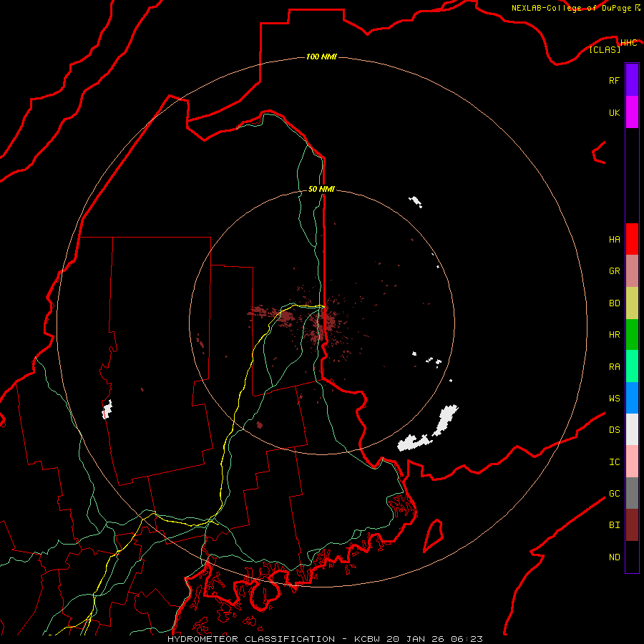The image size is (644, 644).
Task: Click the dark red BI legend swatch
Action: click(x=632, y=525)
